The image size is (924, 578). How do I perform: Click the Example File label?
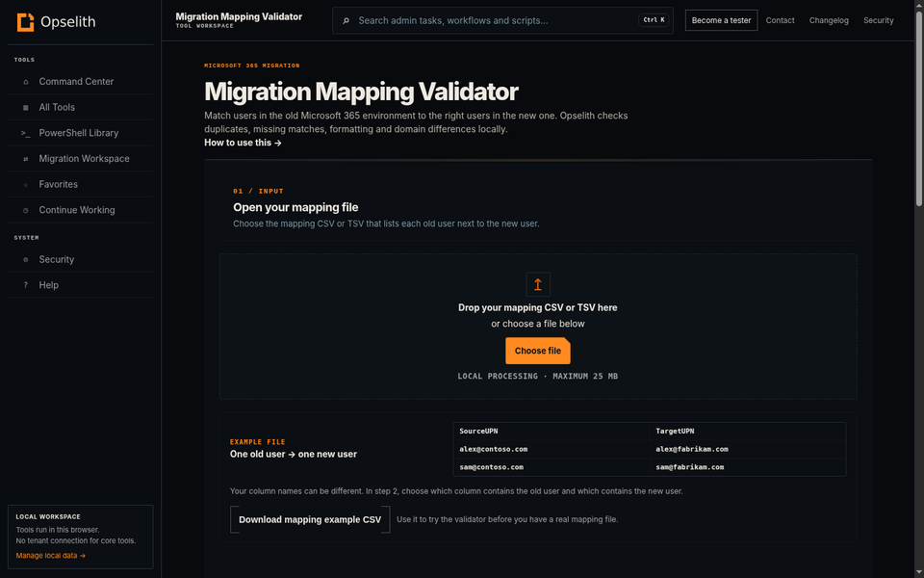258,442
